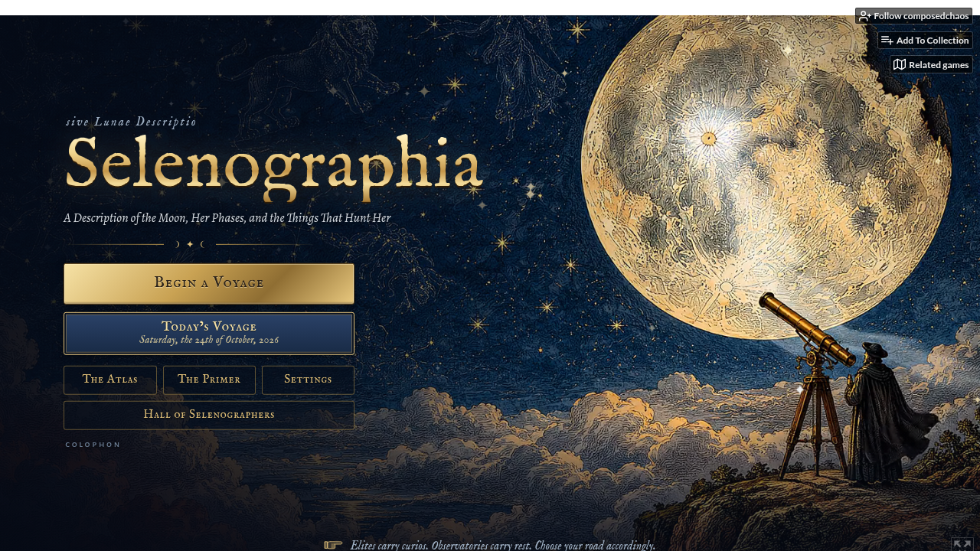Screen dimensions: 980x551
Task: Click the 'Elites carry curios' hint text
Action: click(x=502, y=545)
